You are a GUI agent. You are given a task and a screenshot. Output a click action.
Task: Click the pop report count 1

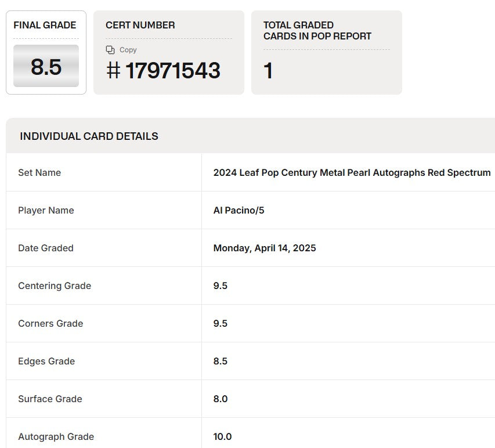pyautogui.click(x=268, y=71)
